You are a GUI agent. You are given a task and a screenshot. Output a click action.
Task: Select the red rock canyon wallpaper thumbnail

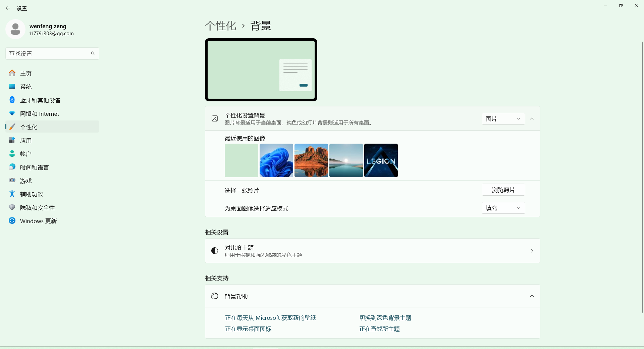pyautogui.click(x=311, y=160)
